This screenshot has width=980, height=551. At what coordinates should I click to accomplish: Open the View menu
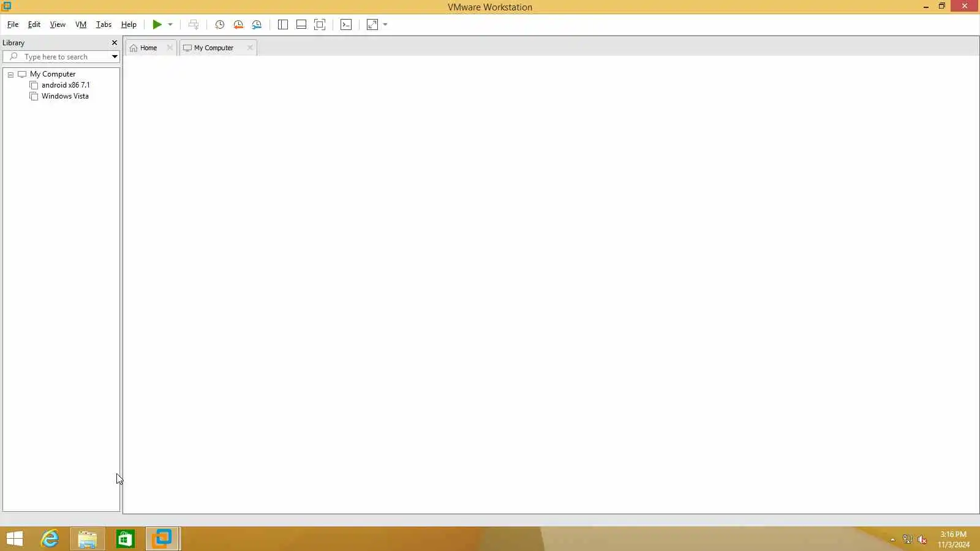point(58,24)
